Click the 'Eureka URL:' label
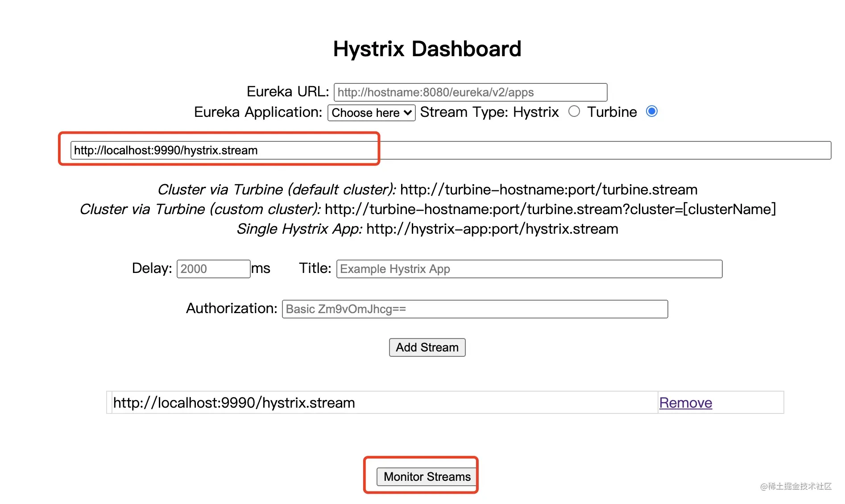The image size is (845, 504). coord(288,91)
